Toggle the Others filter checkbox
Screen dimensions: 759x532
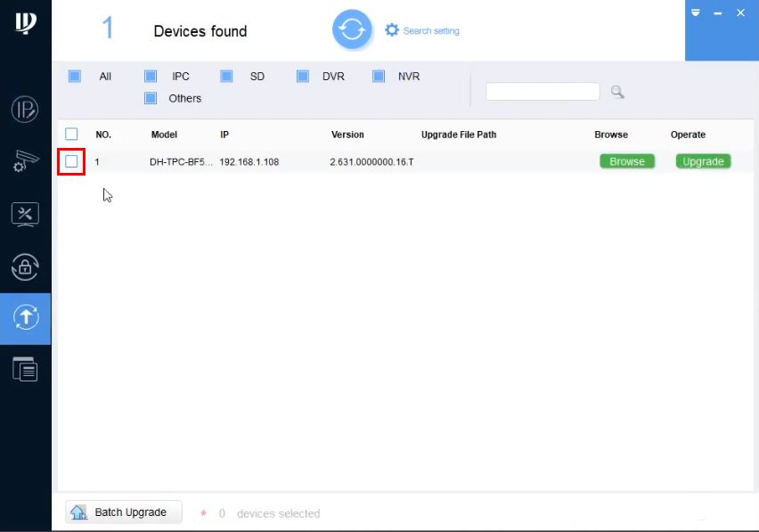tap(151, 98)
